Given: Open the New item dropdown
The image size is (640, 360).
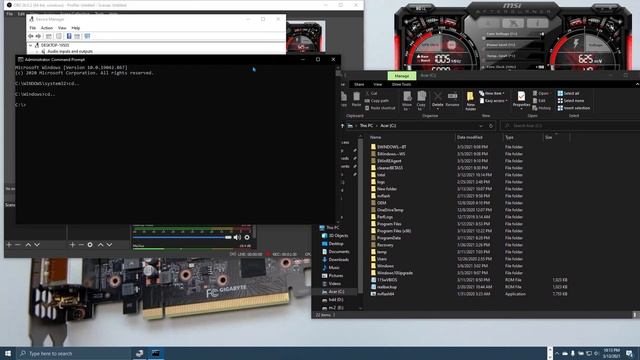Looking at the screenshot, I should pos(491,93).
